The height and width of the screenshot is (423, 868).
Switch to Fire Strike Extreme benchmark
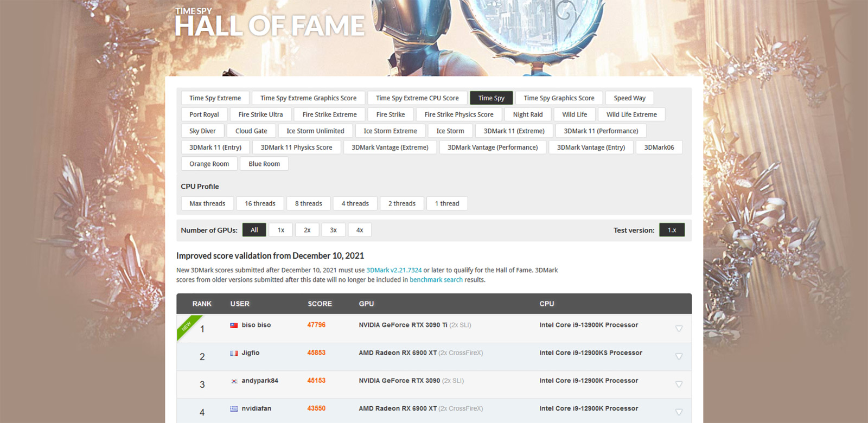click(x=330, y=114)
